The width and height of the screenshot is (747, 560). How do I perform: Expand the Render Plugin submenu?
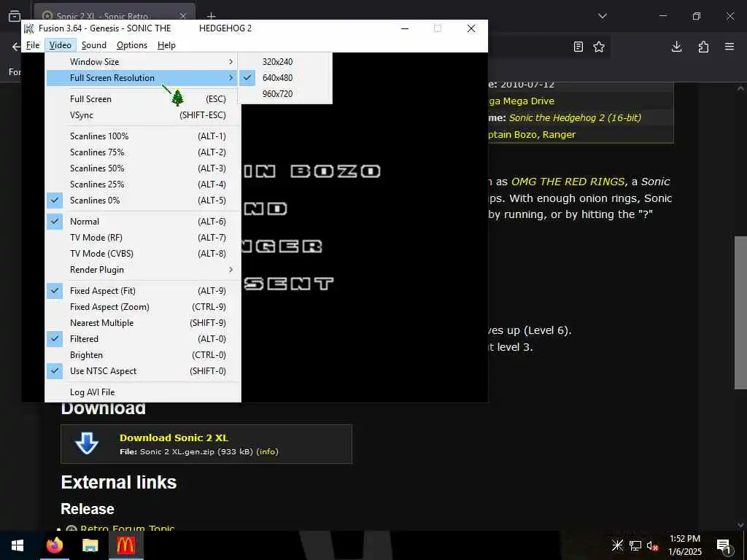143,270
